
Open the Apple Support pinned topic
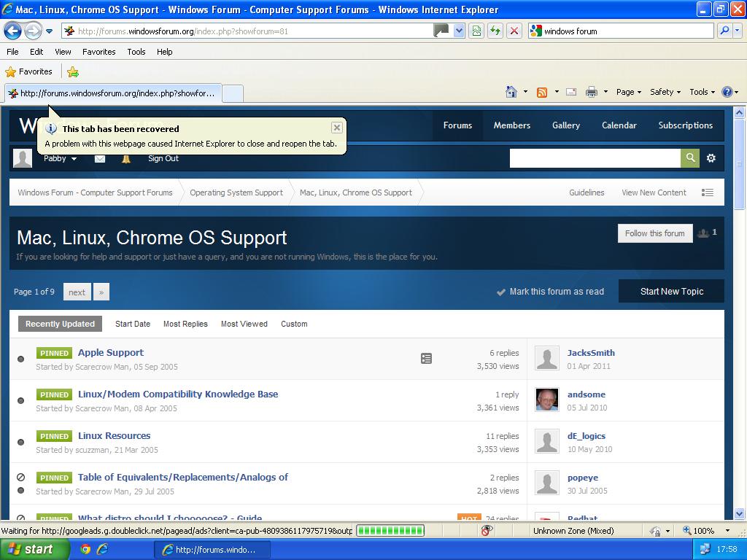pos(111,352)
